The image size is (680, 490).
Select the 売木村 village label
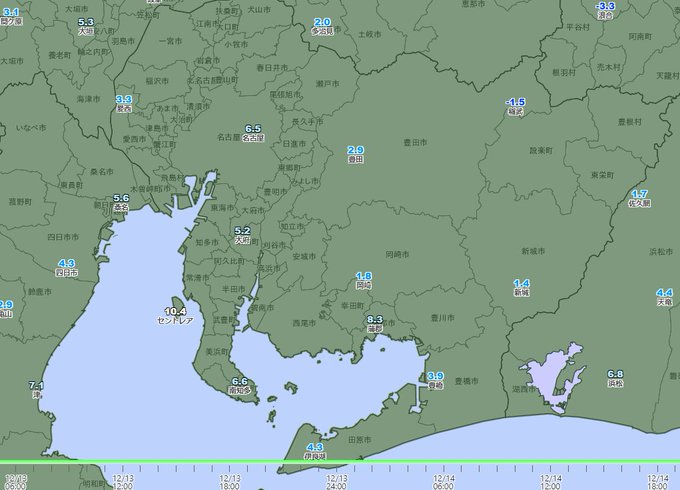pos(609,67)
